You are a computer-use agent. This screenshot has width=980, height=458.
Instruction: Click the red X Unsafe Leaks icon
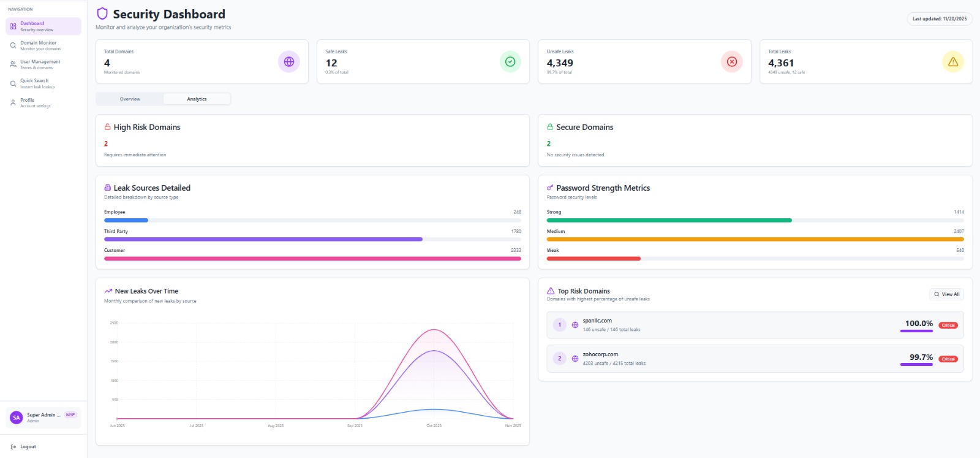pyautogui.click(x=732, y=62)
